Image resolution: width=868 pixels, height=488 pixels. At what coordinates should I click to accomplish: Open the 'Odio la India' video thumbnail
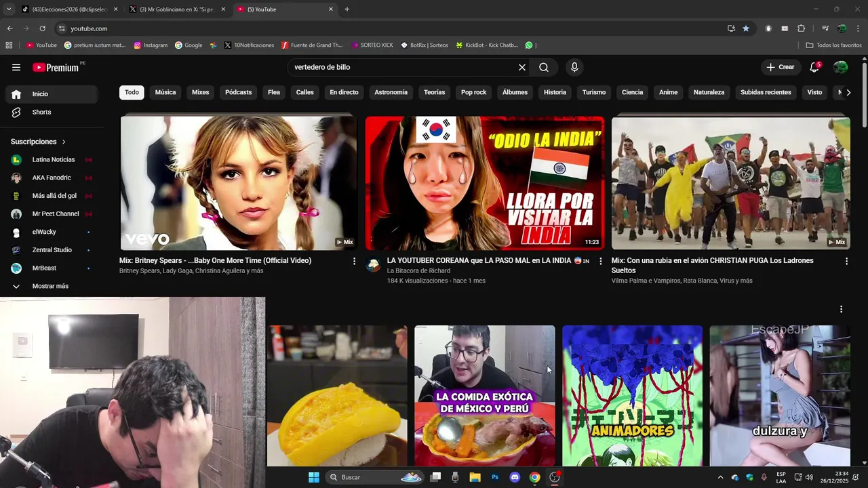pos(485,183)
